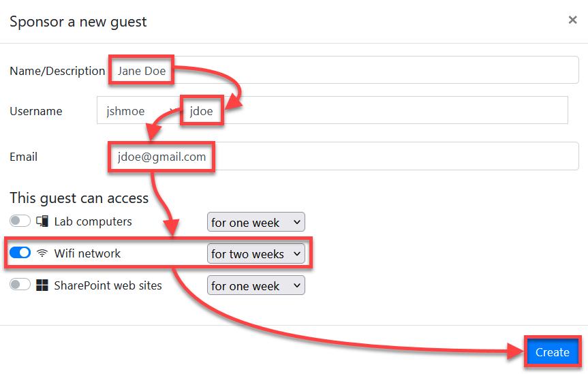Expand the jshmoe username prefix selector
Viewport: 588px width, 374px height.
140,110
